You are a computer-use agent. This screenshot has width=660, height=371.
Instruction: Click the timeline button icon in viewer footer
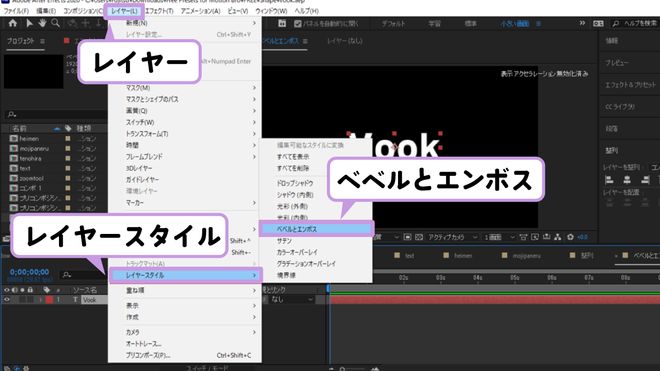click(546, 237)
